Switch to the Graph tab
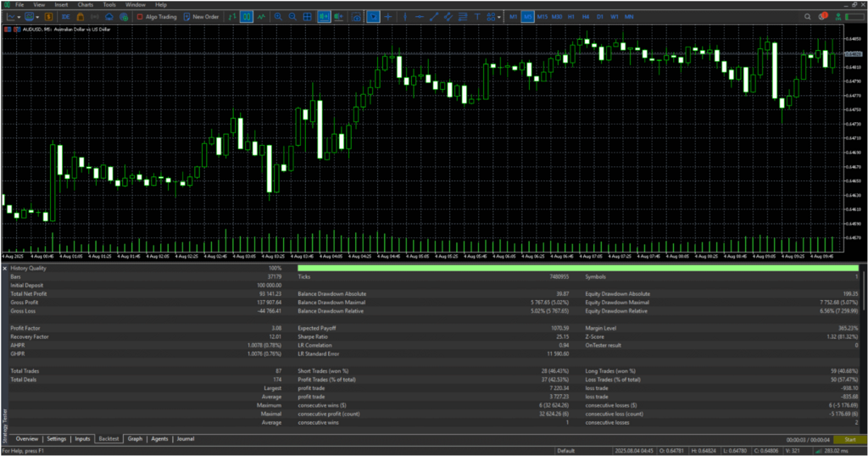 135,439
